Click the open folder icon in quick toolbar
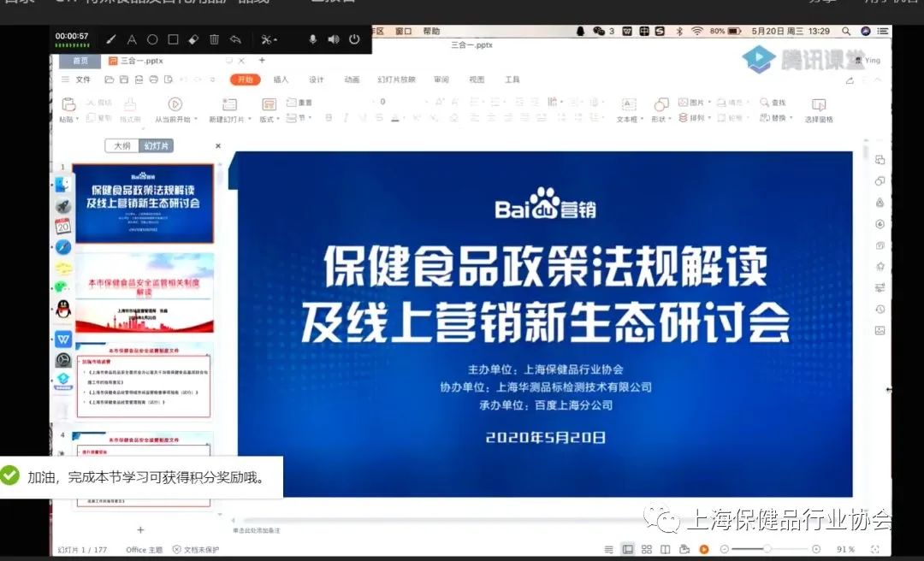Image resolution: width=924 pixels, height=561 pixels. click(109, 80)
